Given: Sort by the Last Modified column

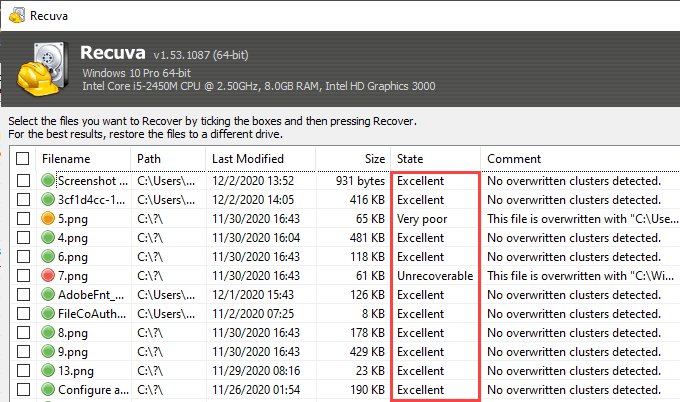Looking at the screenshot, I should click(248, 159).
